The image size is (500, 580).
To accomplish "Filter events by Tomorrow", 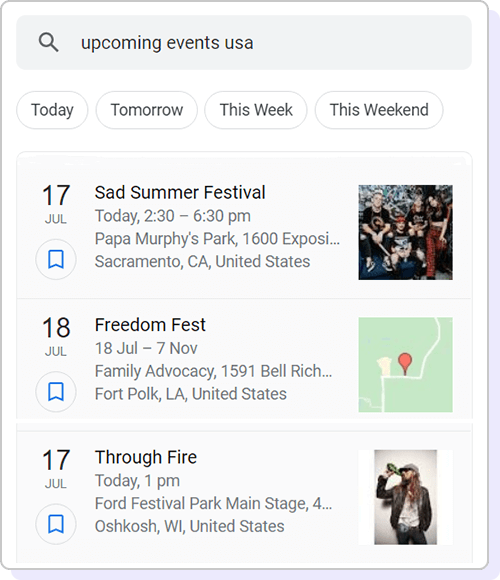I will tap(146, 110).
